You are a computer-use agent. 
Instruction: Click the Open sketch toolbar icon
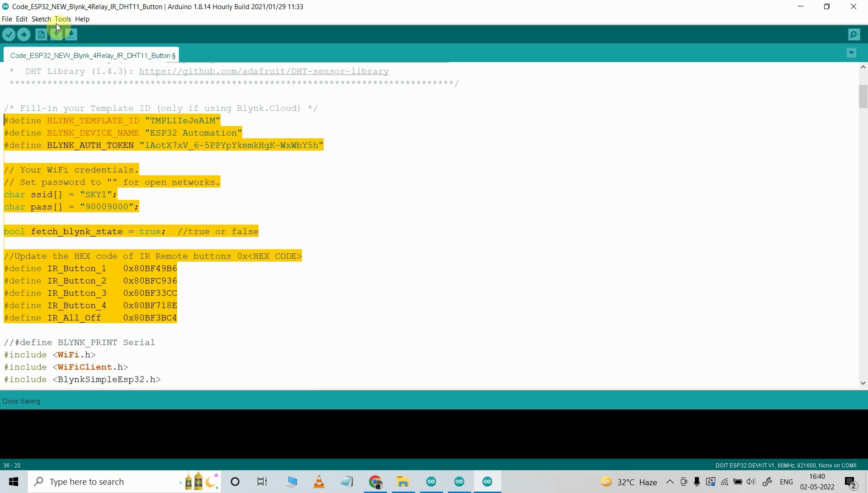click(57, 34)
